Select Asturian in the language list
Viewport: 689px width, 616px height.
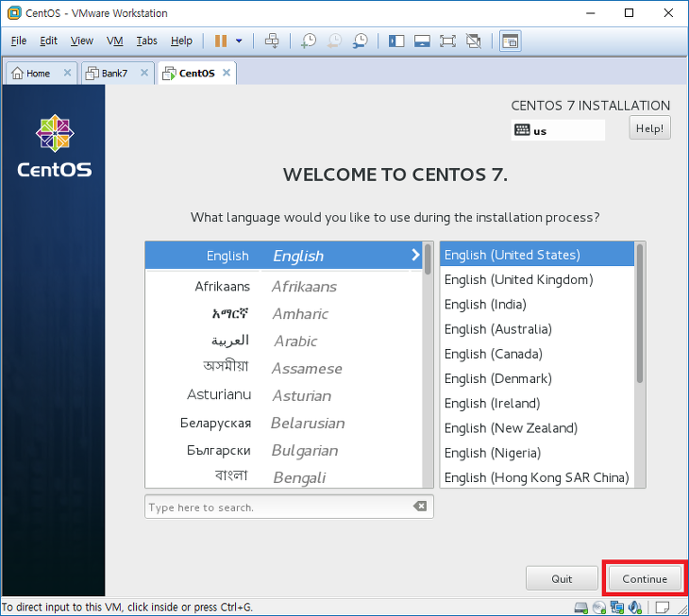click(283, 395)
